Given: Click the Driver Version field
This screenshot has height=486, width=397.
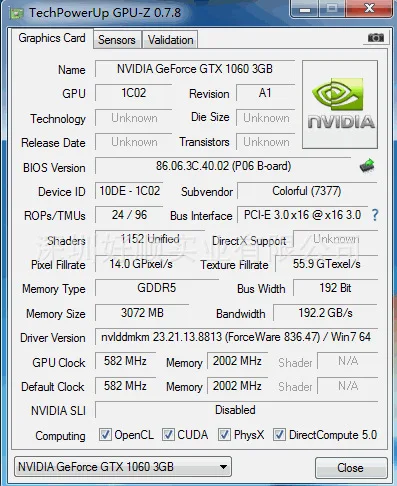Looking at the screenshot, I should 236,337.
